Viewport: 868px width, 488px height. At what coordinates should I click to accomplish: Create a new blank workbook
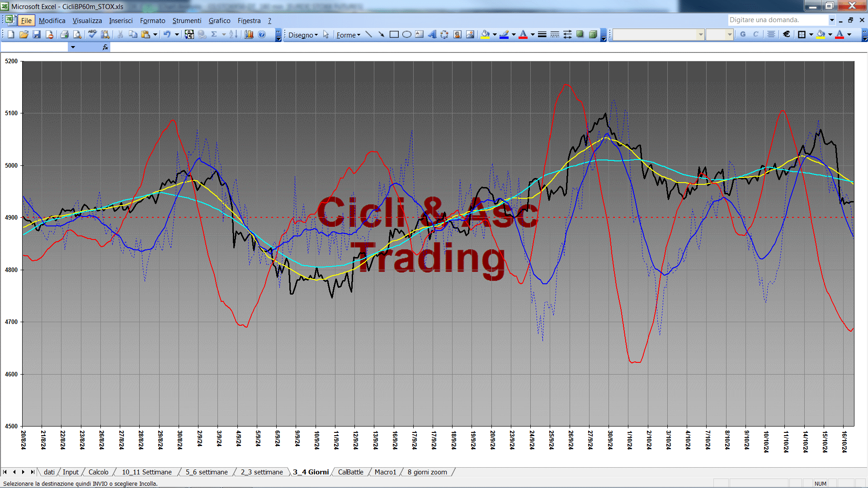[11, 34]
